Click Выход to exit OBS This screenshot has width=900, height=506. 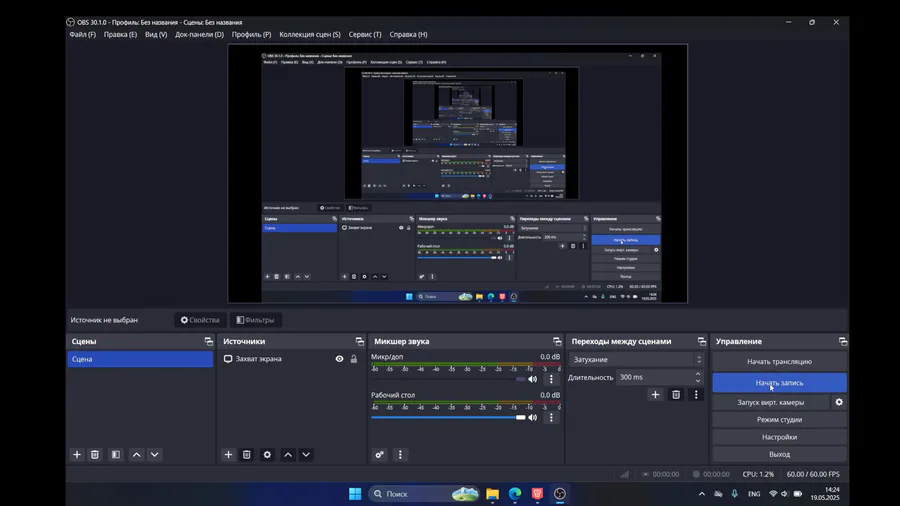(x=779, y=454)
